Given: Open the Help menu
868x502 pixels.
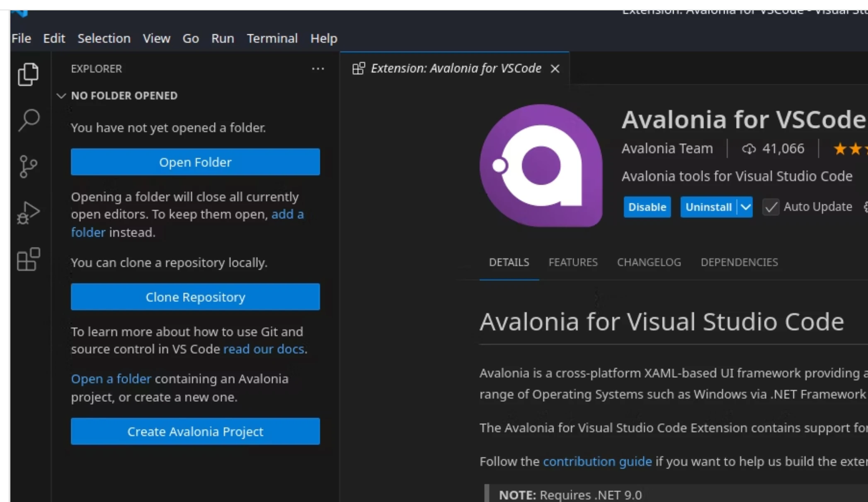Looking at the screenshot, I should pos(324,39).
